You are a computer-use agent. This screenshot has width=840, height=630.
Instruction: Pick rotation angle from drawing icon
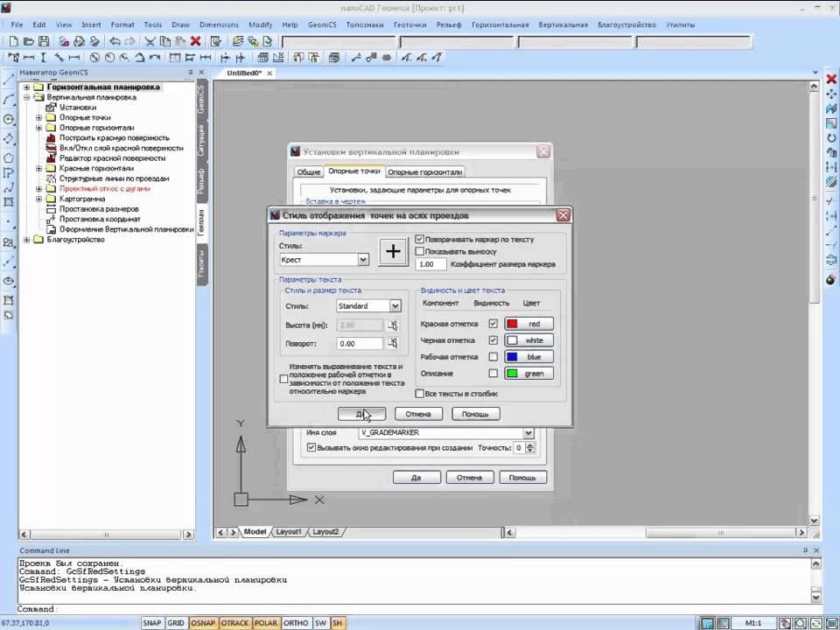coord(393,344)
